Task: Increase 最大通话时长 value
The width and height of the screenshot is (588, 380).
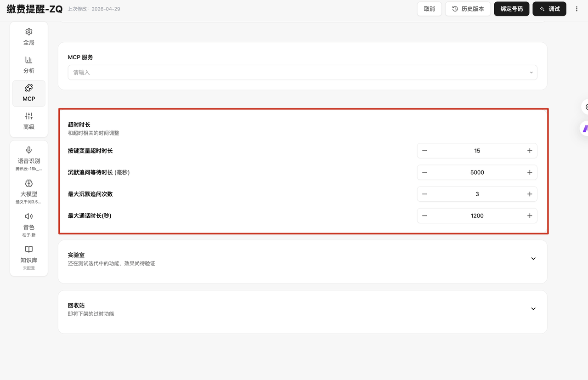Action: (x=530, y=216)
